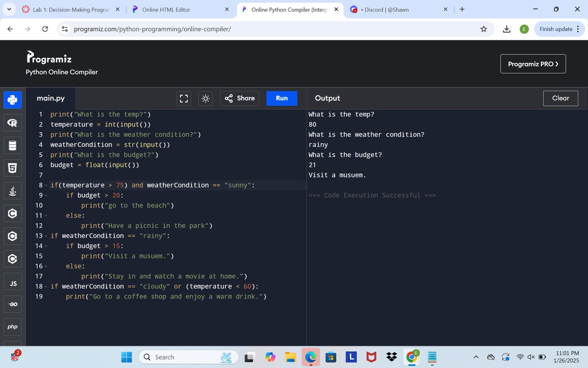Open File Explorer from taskbar
Screen dimensions: 588x368
pyautogui.click(x=291, y=357)
